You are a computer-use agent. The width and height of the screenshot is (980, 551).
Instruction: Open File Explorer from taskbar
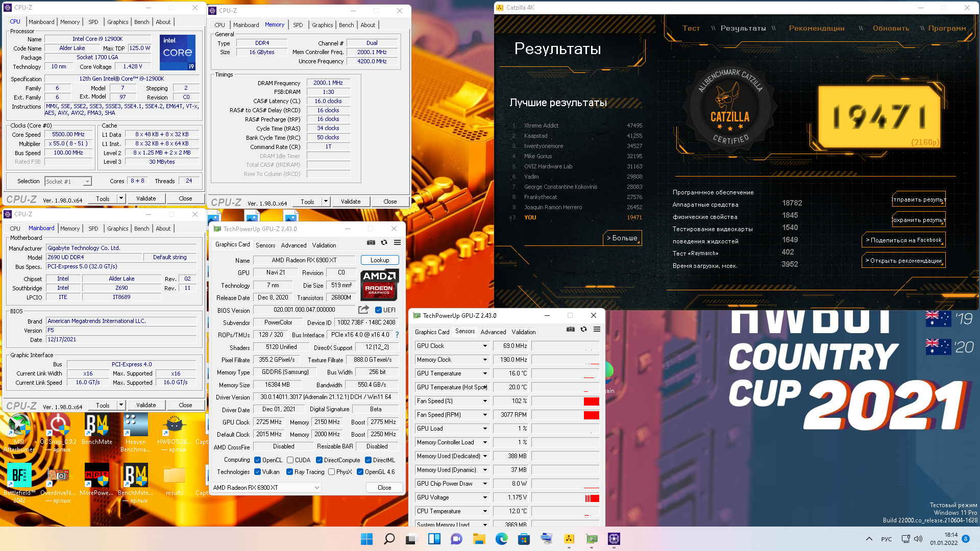[479, 539]
